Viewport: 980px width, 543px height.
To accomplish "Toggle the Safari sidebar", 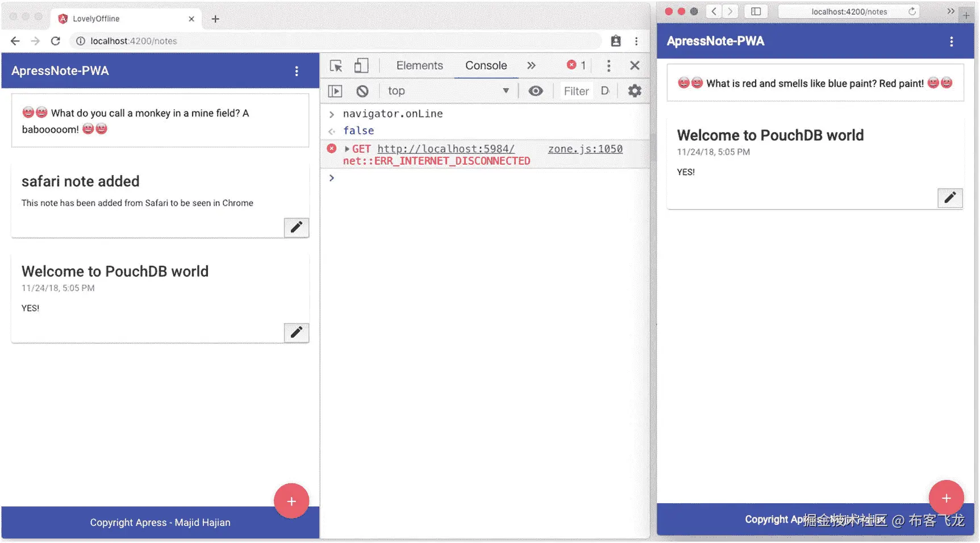I will click(x=756, y=11).
